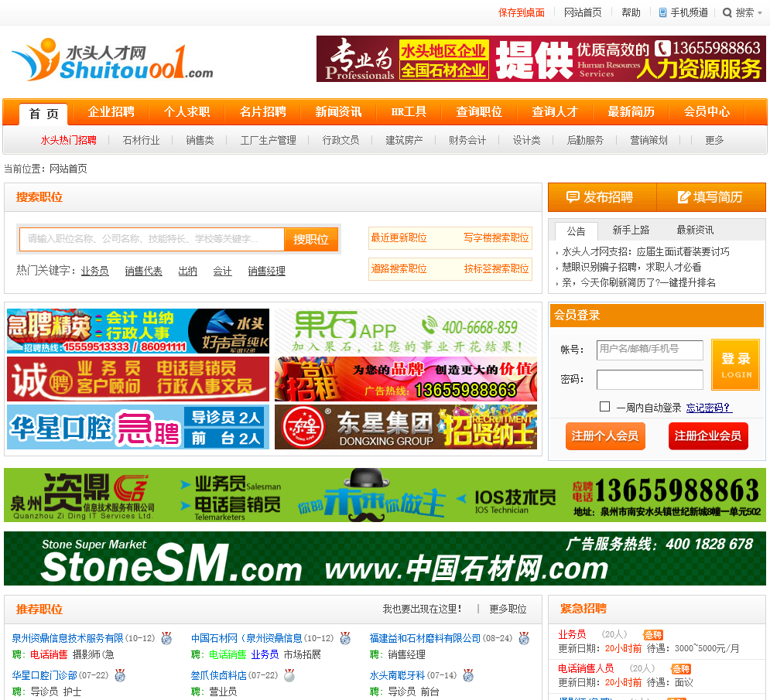Click 保存到桌面 link

(521, 12)
